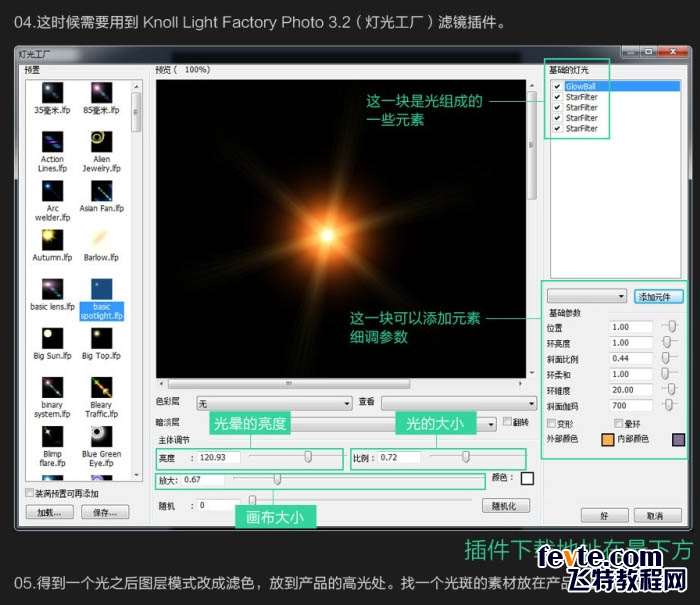Click the 亮度 brightness slider handle
Viewport: 700px width, 605px height.
(x=308, y=456)
